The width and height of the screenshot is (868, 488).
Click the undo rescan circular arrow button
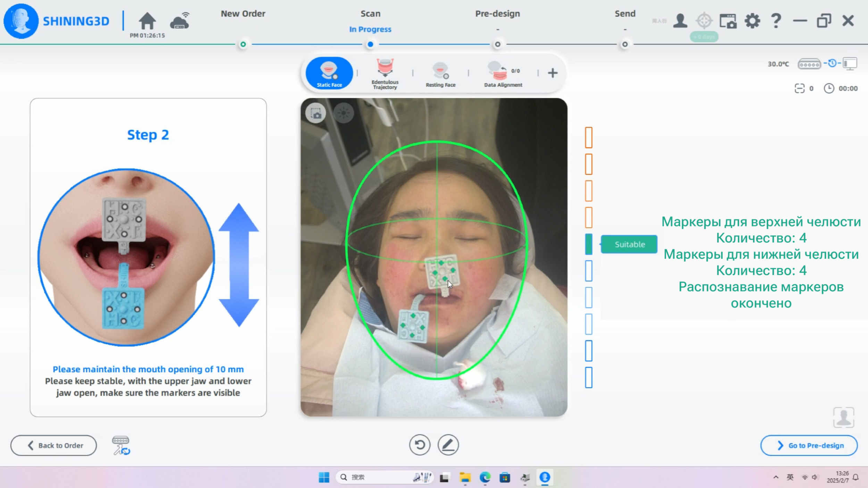click(419, 445)
